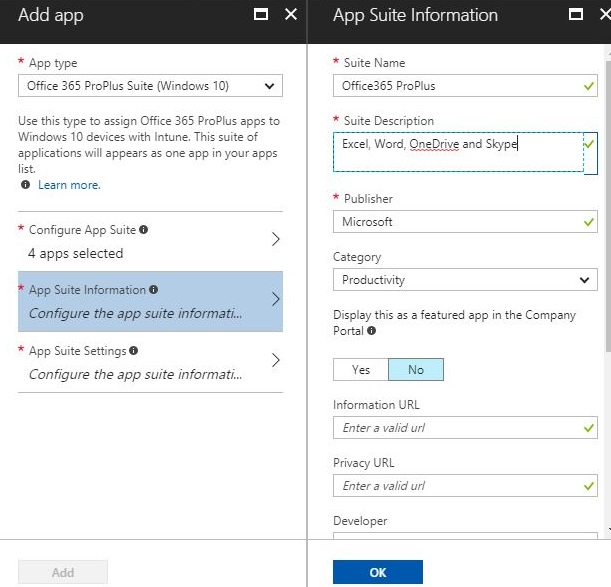Expand Configure App Suite chevron arrow
Screen dimensions: 611x587
pos(275,239)
